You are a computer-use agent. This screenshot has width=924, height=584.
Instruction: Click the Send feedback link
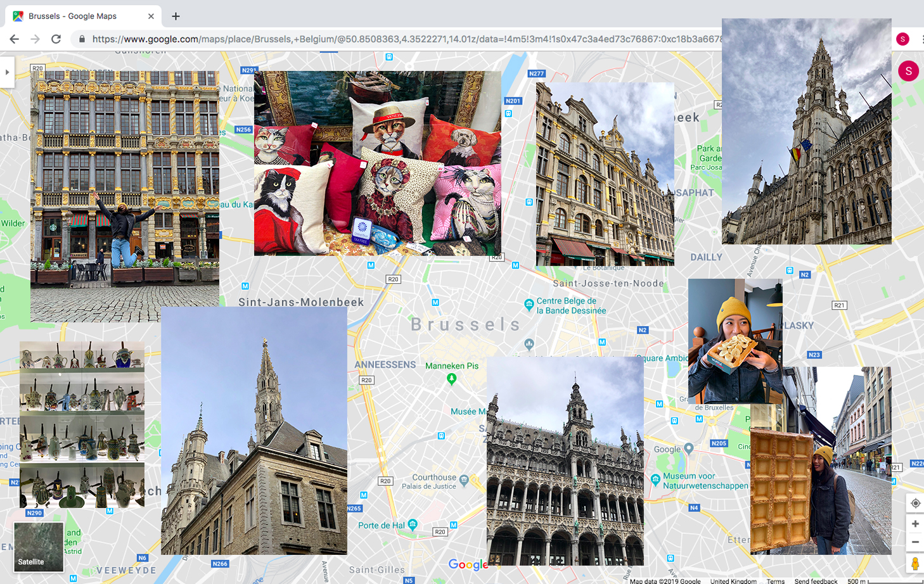click(x=816, y=581)
